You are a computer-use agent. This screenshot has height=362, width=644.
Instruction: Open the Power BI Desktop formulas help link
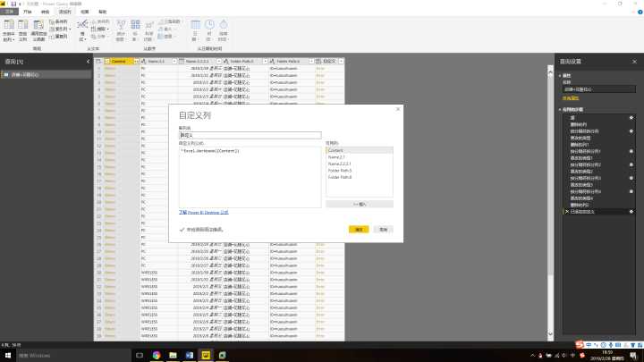203,212
